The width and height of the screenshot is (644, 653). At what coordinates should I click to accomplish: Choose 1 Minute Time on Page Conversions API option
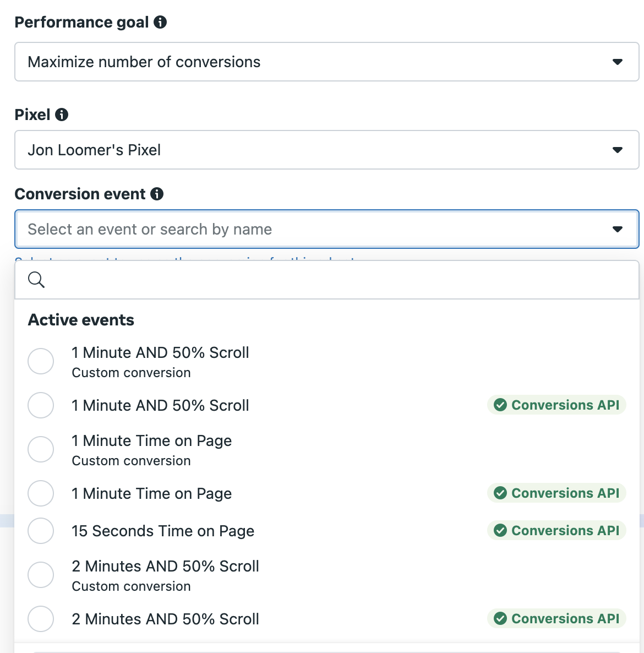click(x=327, y=493)
